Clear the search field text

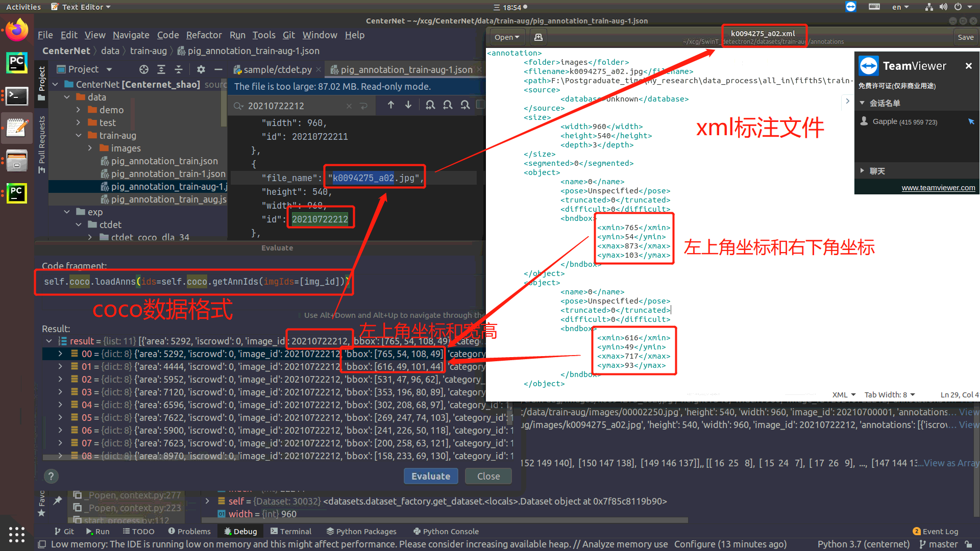click(x=349, y=106)
